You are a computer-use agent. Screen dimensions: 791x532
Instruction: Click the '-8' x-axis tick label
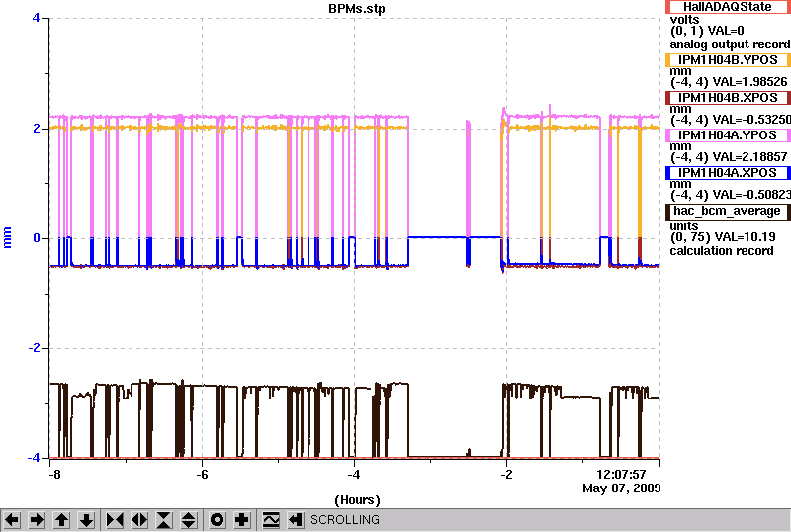pos(54,475)
